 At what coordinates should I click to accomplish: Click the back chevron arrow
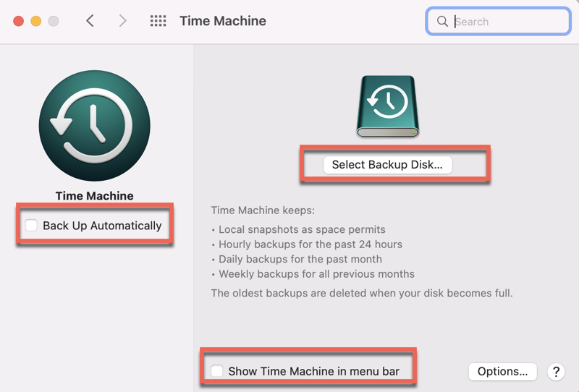click(90, 21)
